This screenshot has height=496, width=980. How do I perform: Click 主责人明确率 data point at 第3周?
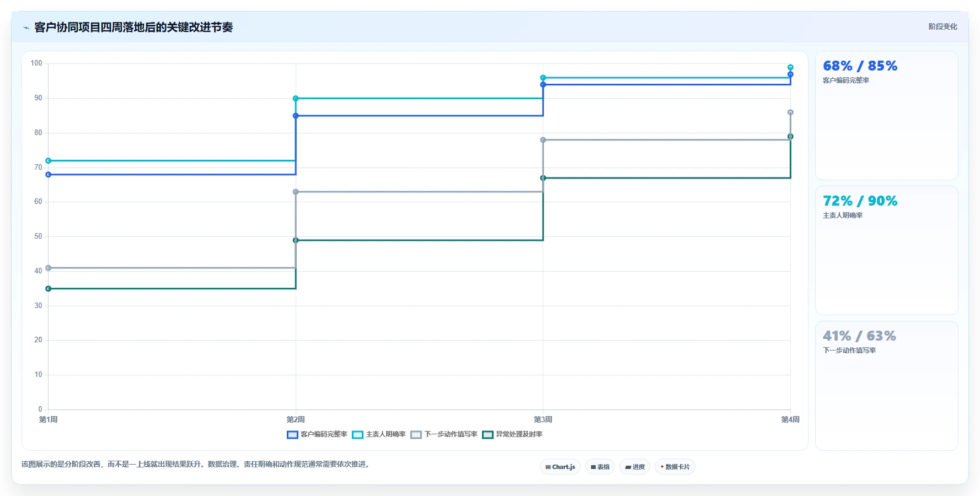pyautogui.click(x=543, y=78)
